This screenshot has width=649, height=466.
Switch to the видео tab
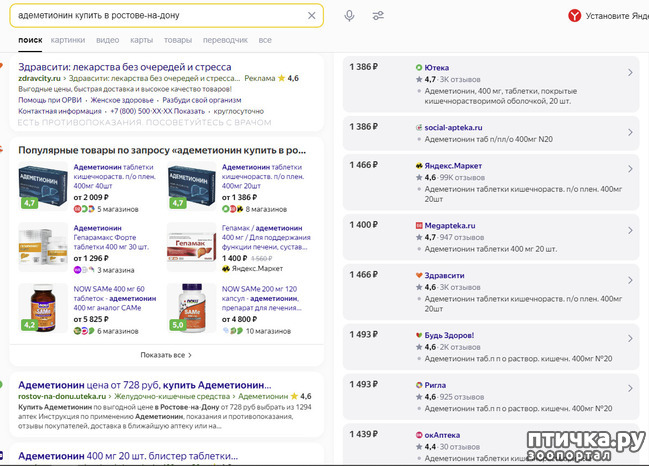[108, 40]
